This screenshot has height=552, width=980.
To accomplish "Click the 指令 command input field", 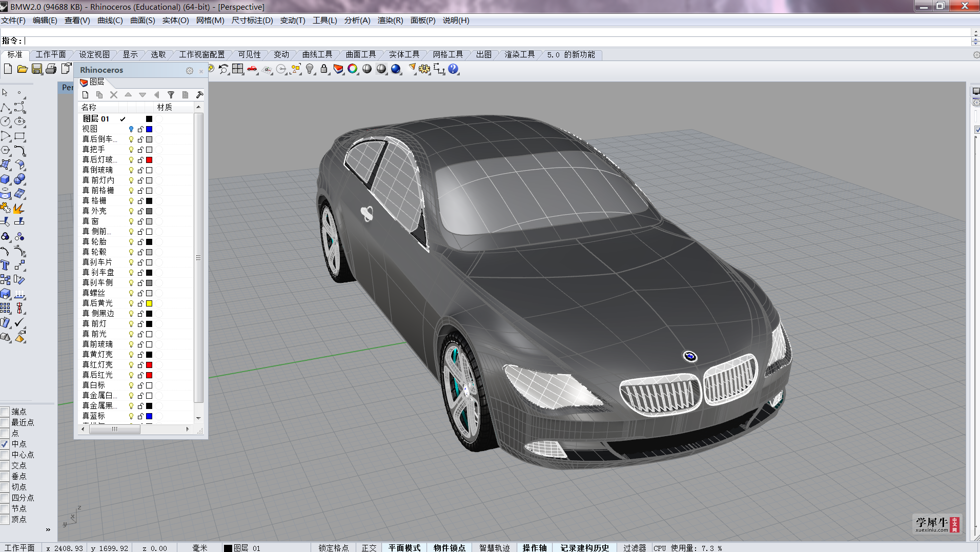I will click(x=497, y=40).
